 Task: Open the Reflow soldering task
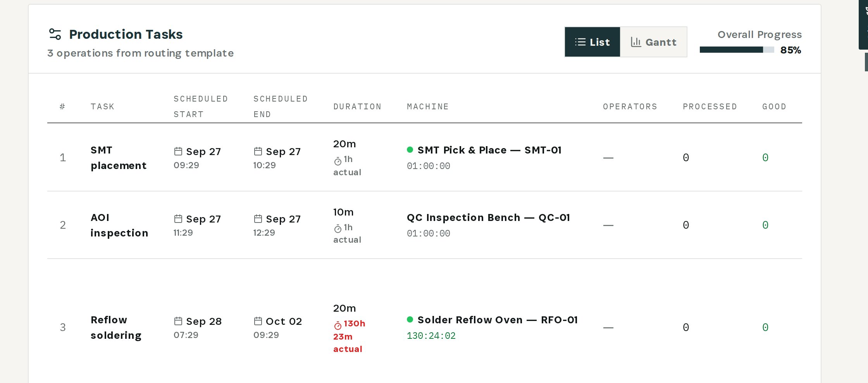tap(116, 328)
